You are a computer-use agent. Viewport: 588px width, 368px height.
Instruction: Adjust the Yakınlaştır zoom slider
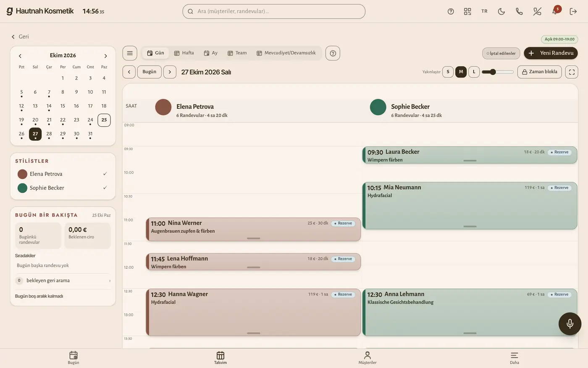click(498, 72)
